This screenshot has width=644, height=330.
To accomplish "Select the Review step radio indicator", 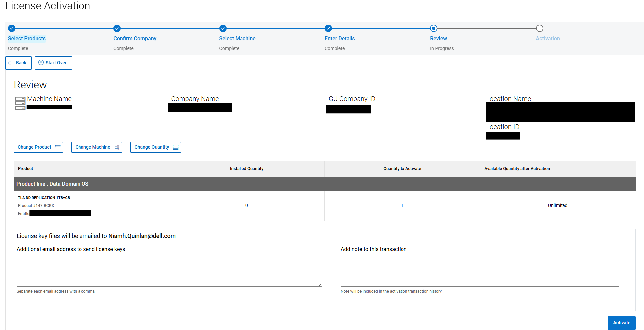I will [433, 28].
